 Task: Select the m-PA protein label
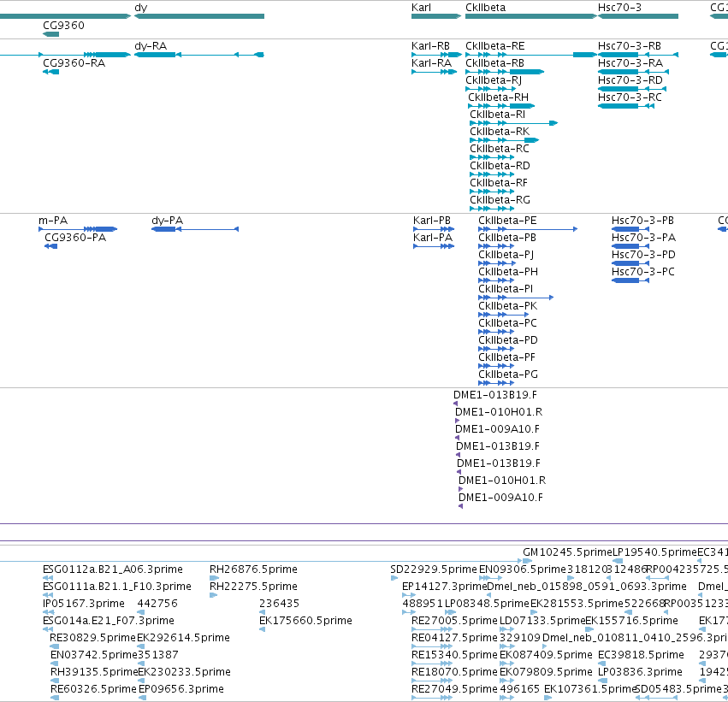tap(53, 221)
